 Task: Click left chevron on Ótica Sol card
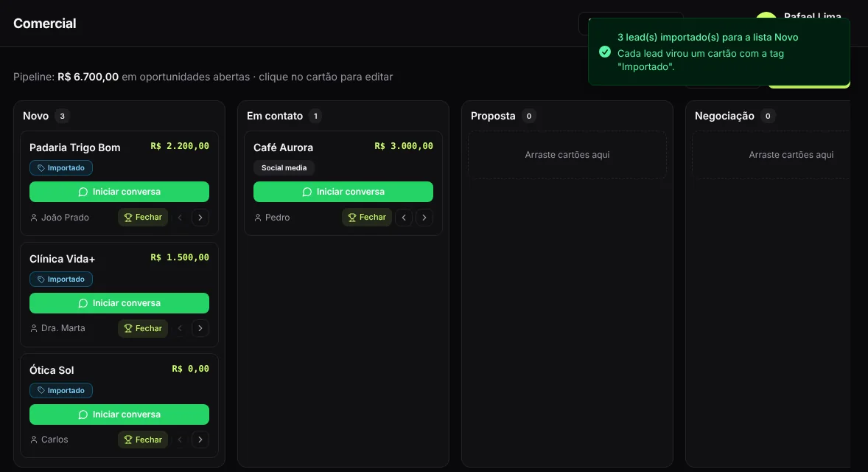[x=180, y=440]
